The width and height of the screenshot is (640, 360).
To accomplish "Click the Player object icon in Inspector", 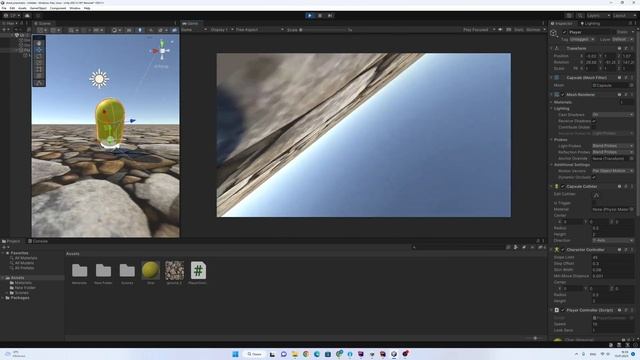I will tap(554, 33).
